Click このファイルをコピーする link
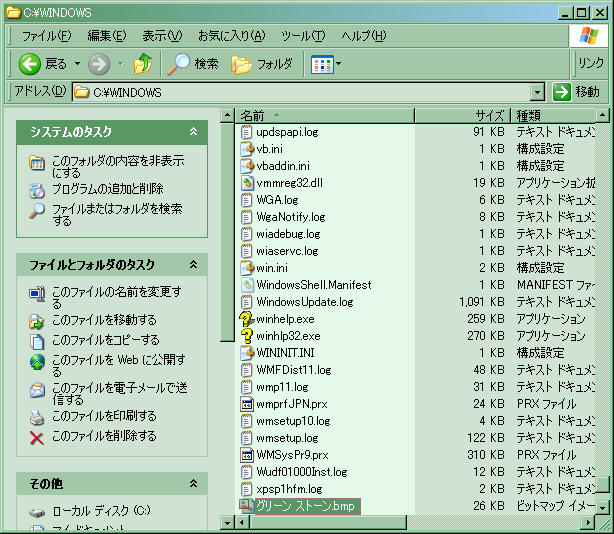 [x=106, y=340]
